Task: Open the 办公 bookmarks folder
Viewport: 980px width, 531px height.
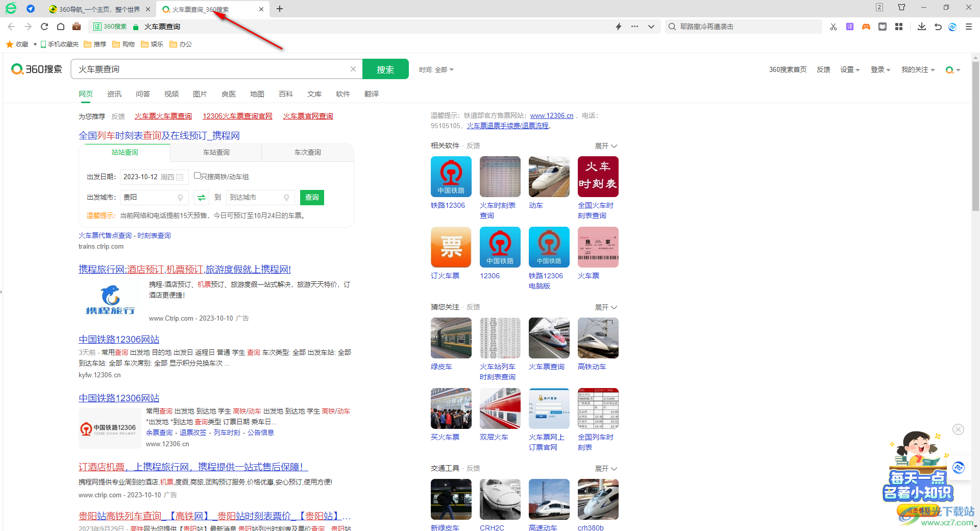Action: pyautogui.click(x=181, y=44)
